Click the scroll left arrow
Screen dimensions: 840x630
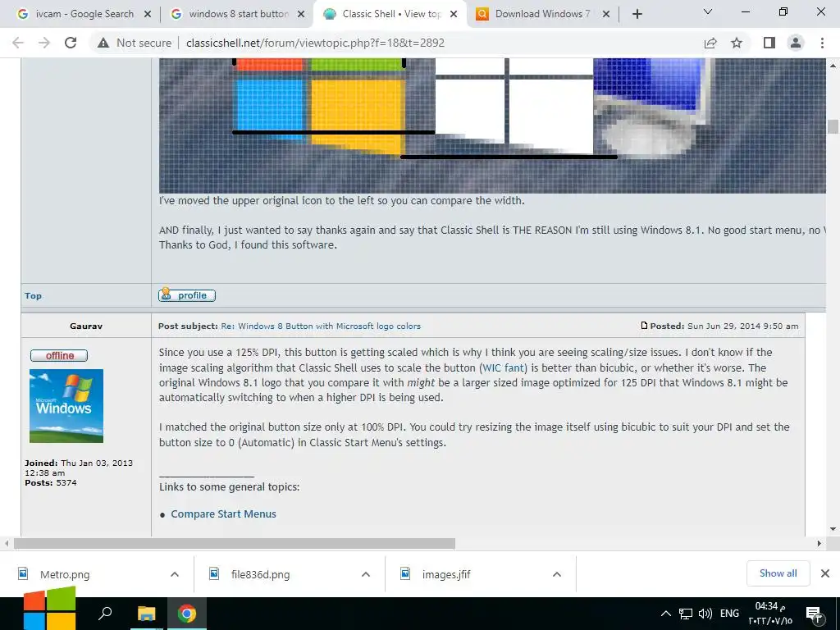tap(7, 543)
